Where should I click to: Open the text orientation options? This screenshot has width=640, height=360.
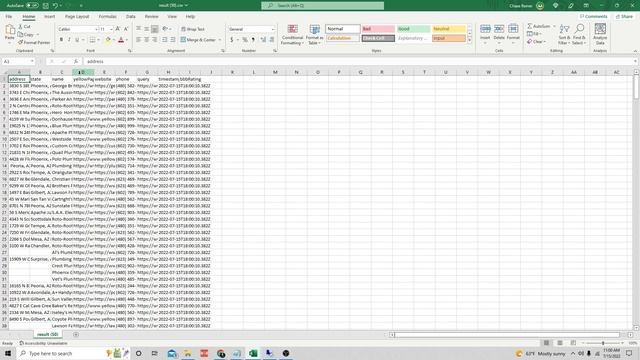coord(166,29)
